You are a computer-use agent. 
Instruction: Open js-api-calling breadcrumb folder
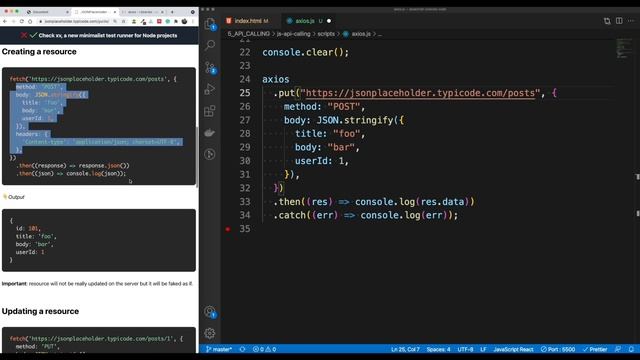click(293, 34)
